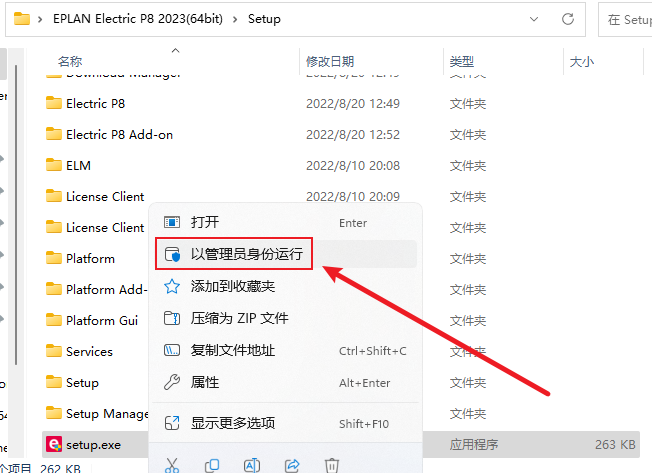Click the cut scissors icon in context menu
Screen dimensions: 652x473
tap(172, 466)
